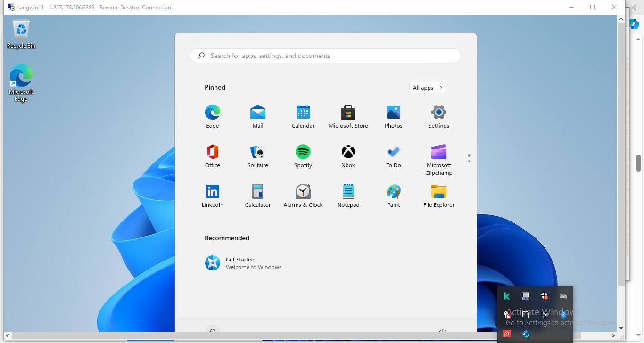Click the OneDrive cloud tray icon

click(x=563, y=296)
